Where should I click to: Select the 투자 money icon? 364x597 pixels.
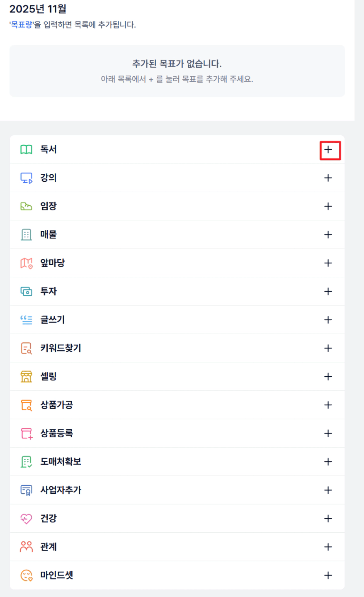click(27, 292)
